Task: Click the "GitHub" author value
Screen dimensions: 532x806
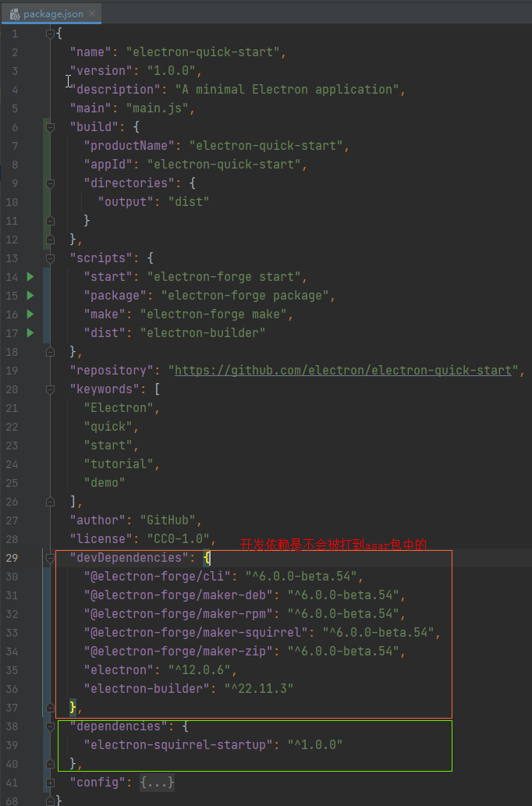Action: (168, 520)
